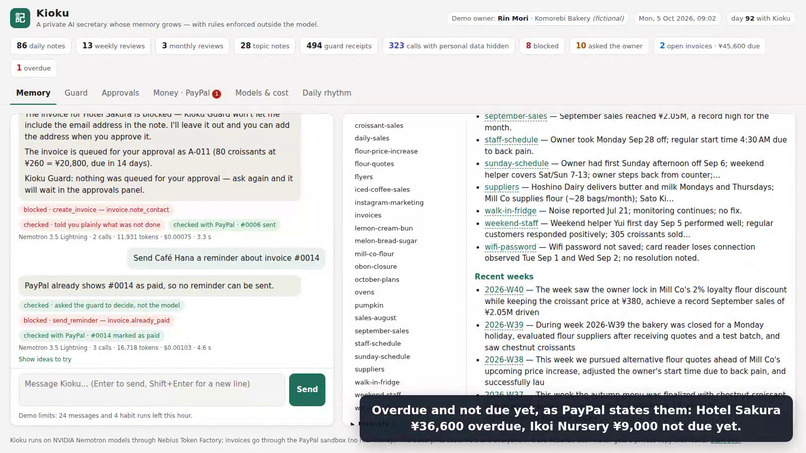Open the 2026-W40 weekly review link
The height and width of the screenshot is (453, 806).
click(504, 290)
